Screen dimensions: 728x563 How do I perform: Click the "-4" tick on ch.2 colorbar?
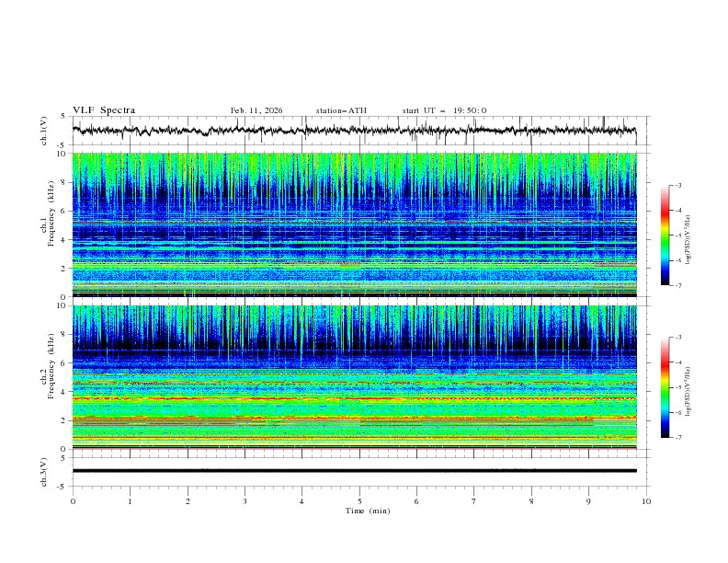677,362
